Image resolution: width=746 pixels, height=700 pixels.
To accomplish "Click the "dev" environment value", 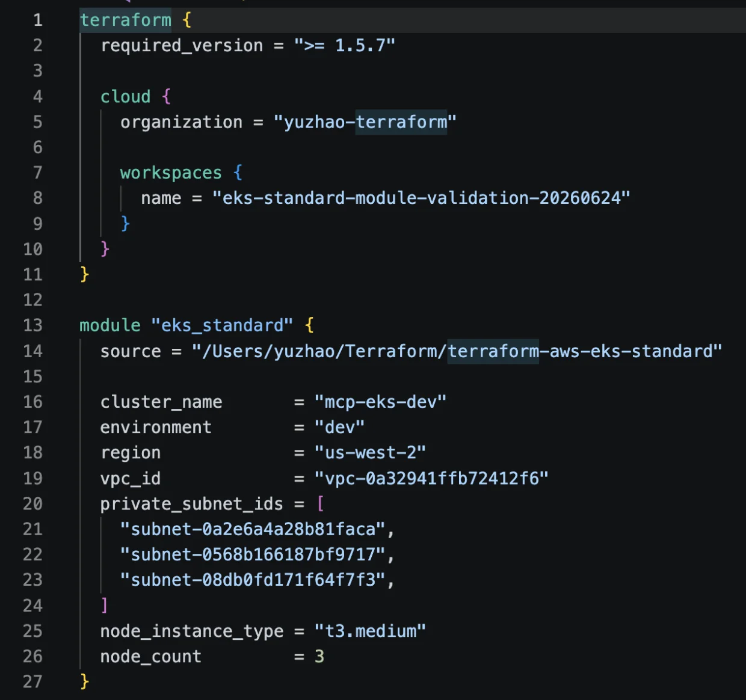I will [x=339, y=428].
